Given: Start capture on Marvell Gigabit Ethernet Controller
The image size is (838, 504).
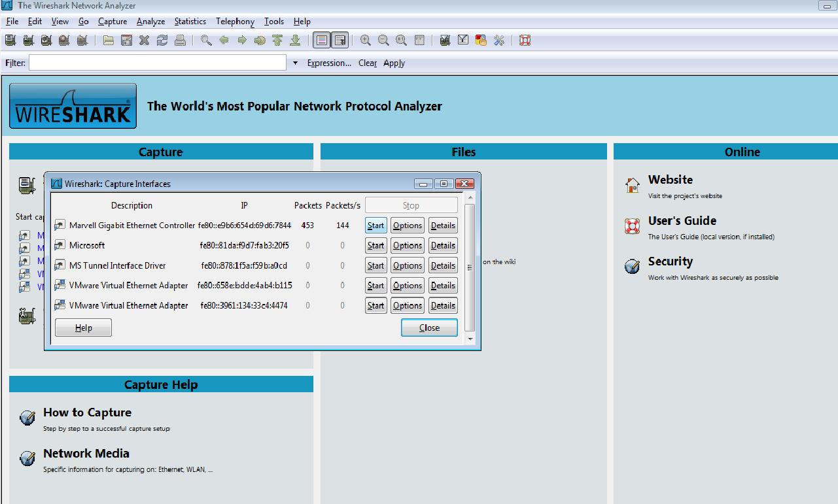Looking at the screenshot, I should coord(375,225).
